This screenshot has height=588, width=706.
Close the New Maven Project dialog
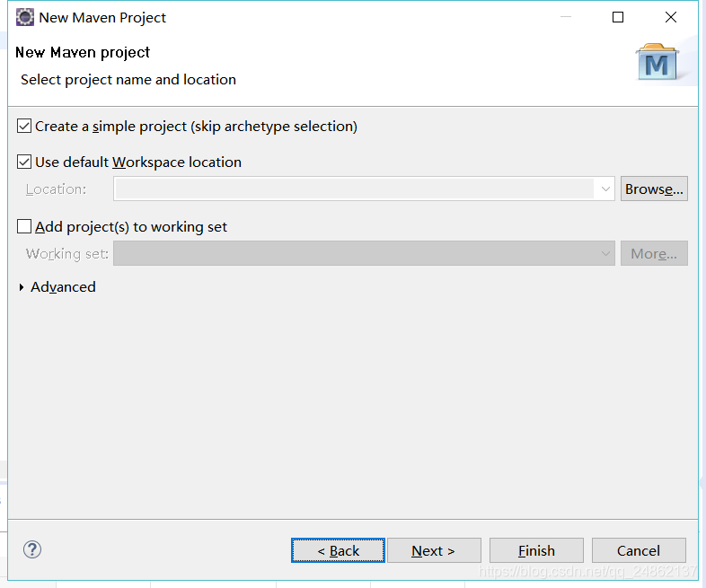(671, 17)
